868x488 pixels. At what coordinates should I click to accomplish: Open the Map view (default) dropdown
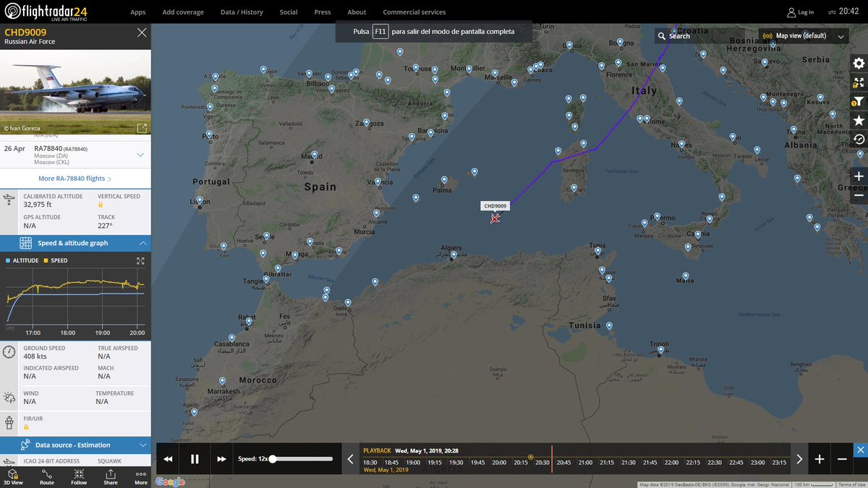click(804, 35)
